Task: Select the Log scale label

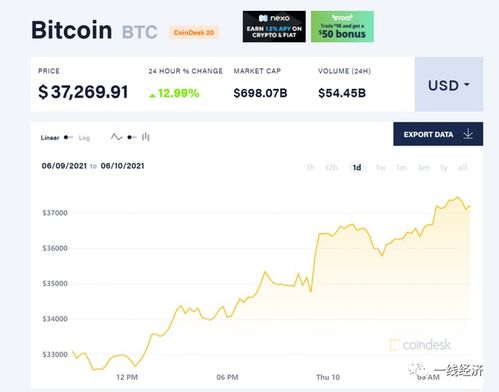Action: (x=84, y=138)
